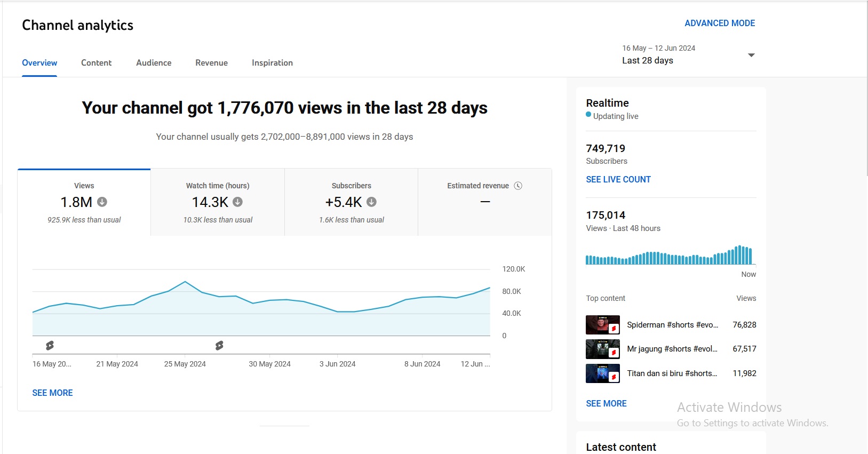868x454 pixels.
Task: Click SEE MORE under Top content
Action: click(606, 404)
